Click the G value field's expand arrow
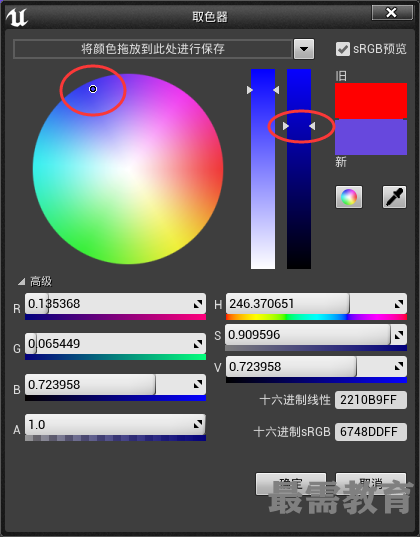The height and width of the screenshot is (537, 420). (198, 344)
